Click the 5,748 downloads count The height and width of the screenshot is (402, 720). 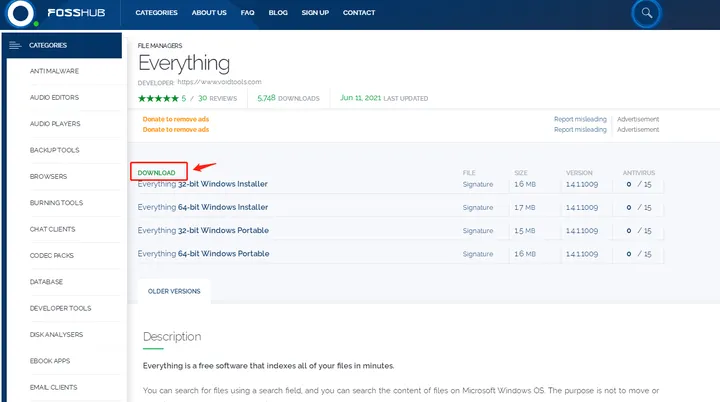(288, 98)
